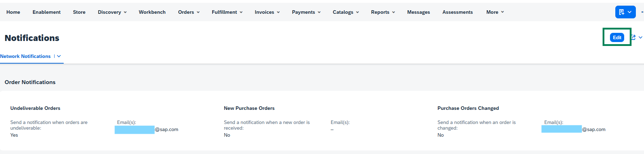This screenshot has height=154, width=644.
Task: Open the More menu
Action: (495, 12)
